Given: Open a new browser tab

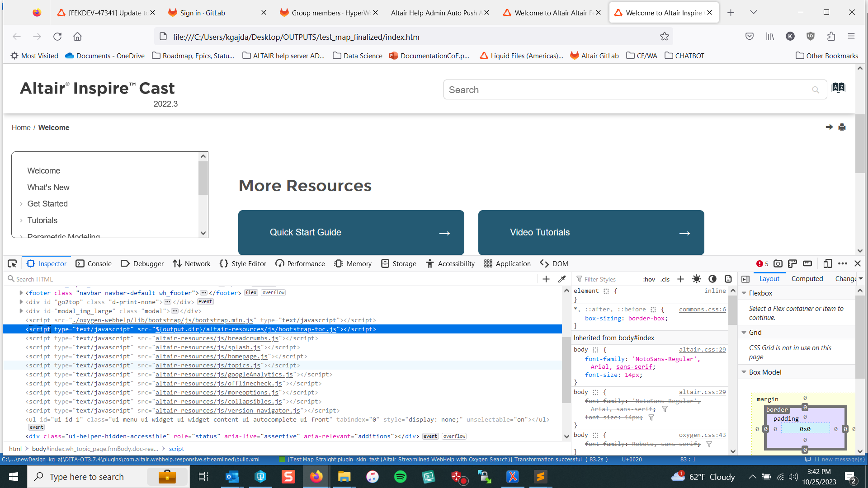Looking at the screenshot, I should point(731,13).
